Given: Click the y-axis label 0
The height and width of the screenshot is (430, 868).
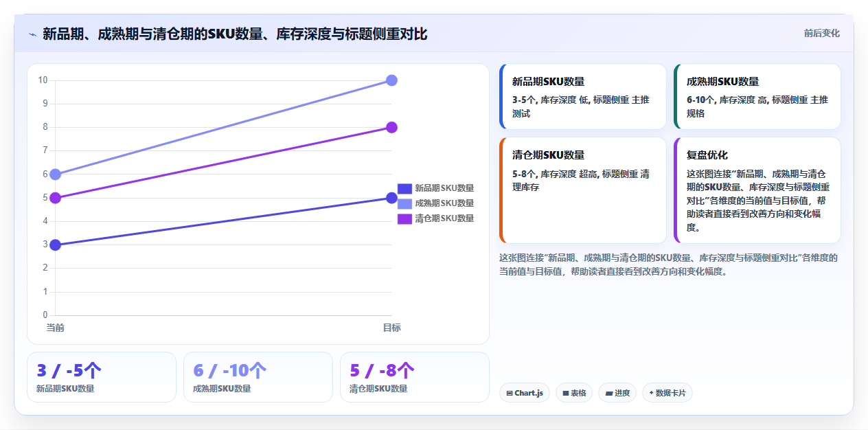Looking at the screenshot, I should tap(45, 315).
